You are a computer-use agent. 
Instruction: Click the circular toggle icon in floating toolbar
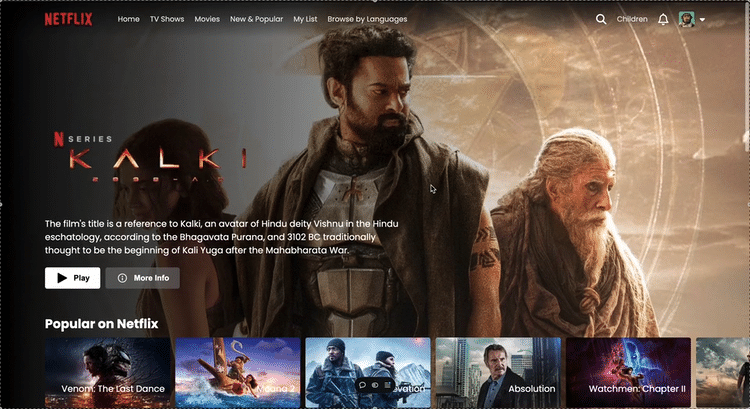tap(375, 385)
